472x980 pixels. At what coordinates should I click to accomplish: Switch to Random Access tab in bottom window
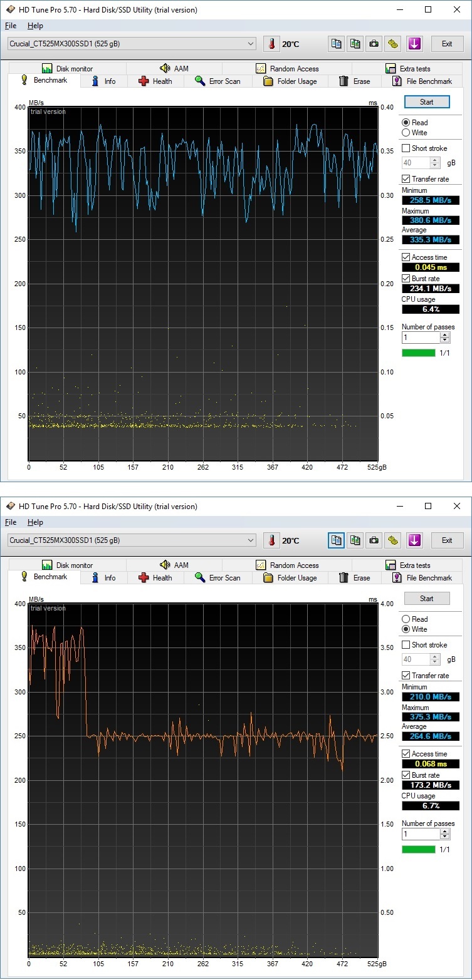(x=287, y=565)
